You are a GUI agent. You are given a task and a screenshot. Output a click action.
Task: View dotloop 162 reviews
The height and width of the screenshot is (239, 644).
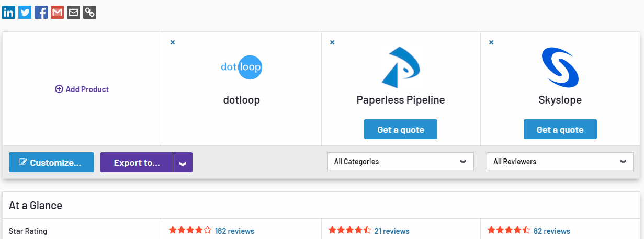(234, 231)
